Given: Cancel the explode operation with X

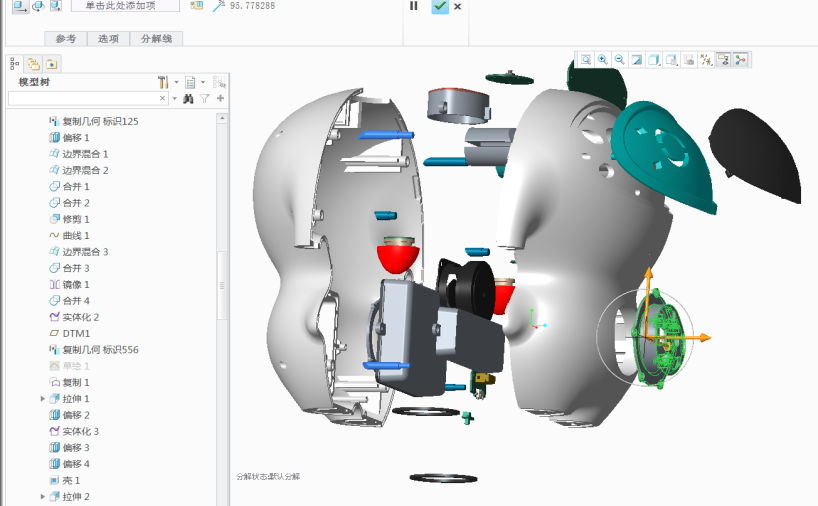Looking at the screenshot, I should pyautogui.click(x=458, y=7).
